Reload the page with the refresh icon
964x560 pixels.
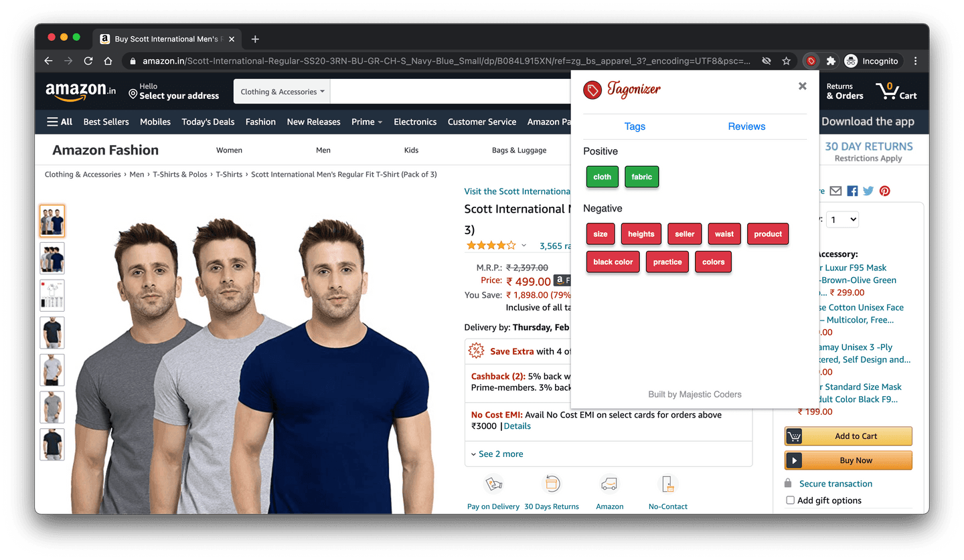coord(88,61)
